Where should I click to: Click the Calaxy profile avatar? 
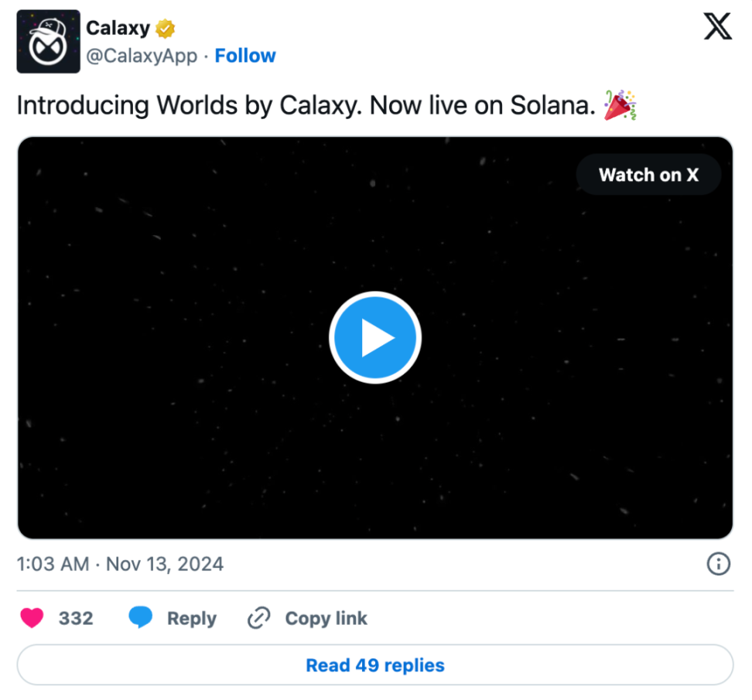[x=48, y=42]
